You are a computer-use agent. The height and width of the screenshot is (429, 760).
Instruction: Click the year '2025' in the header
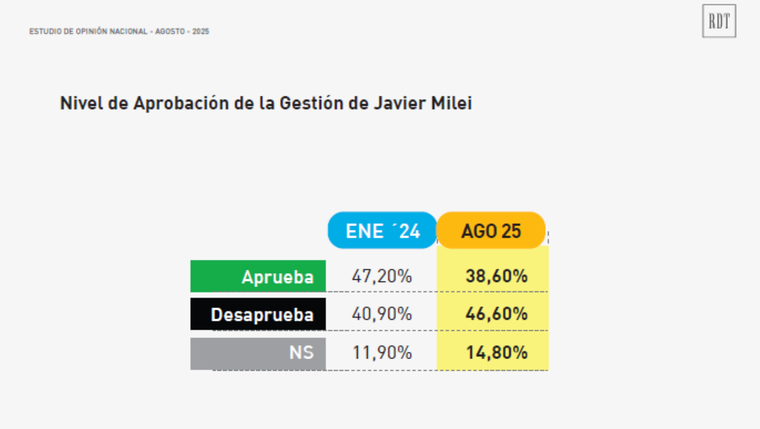201,32
